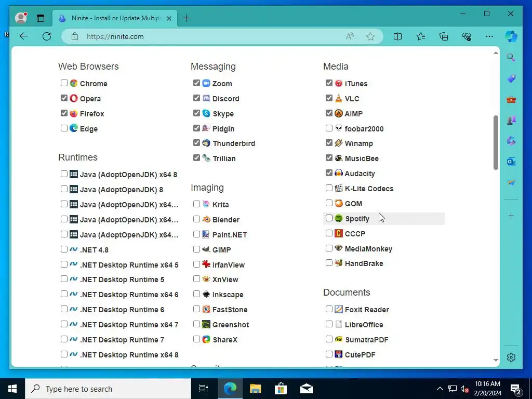The width and height of the screenshot is (532, 399).
Task: Click the taskbar search box
Action: tap(108, 389)
